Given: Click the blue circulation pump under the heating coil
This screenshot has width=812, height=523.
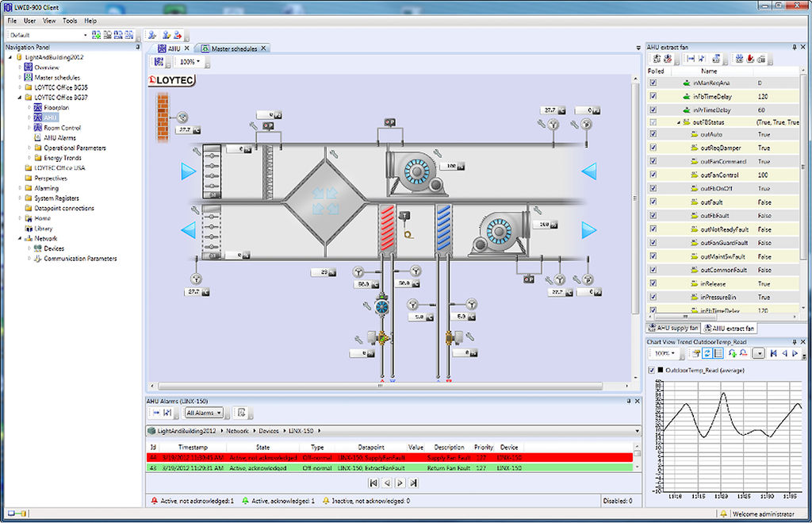Looking at the screenshot, I should pyautogui.click(x=381, y=307).
